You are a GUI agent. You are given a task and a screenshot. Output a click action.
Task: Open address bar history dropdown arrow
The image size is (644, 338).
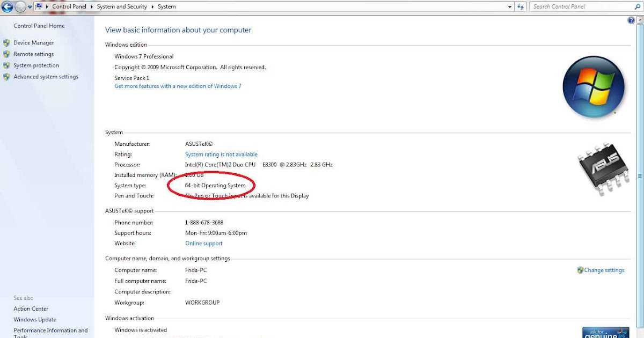point(510,6)
